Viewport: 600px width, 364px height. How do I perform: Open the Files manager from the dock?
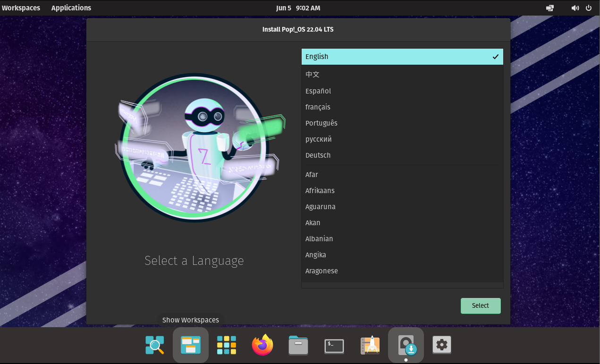[x=298, y=345]
